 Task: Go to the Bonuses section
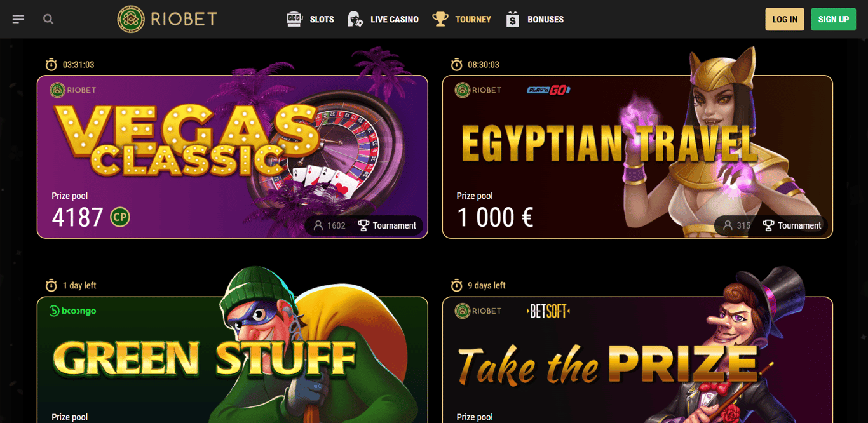tap(546, 19)
